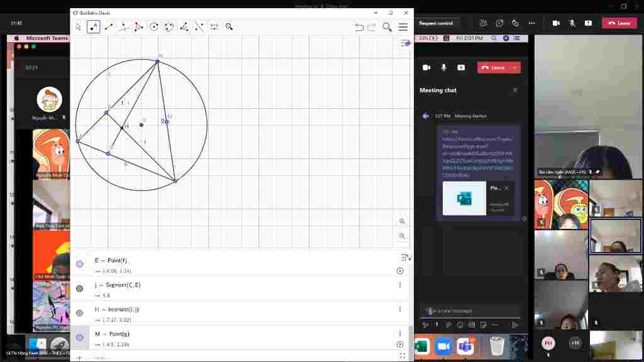Toggle visibility of point M
644x362 pixels.
pyautogui.click(x=80, y=337)
